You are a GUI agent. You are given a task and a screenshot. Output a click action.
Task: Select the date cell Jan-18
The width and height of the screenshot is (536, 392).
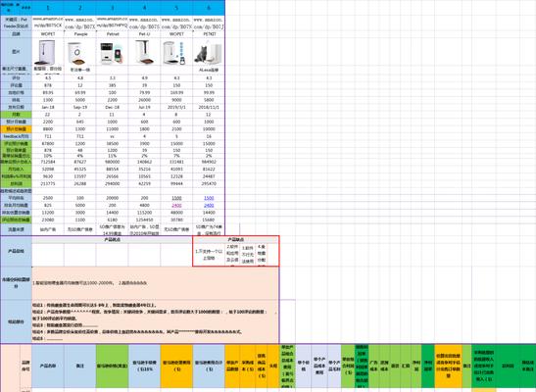(x=47, y=107)
